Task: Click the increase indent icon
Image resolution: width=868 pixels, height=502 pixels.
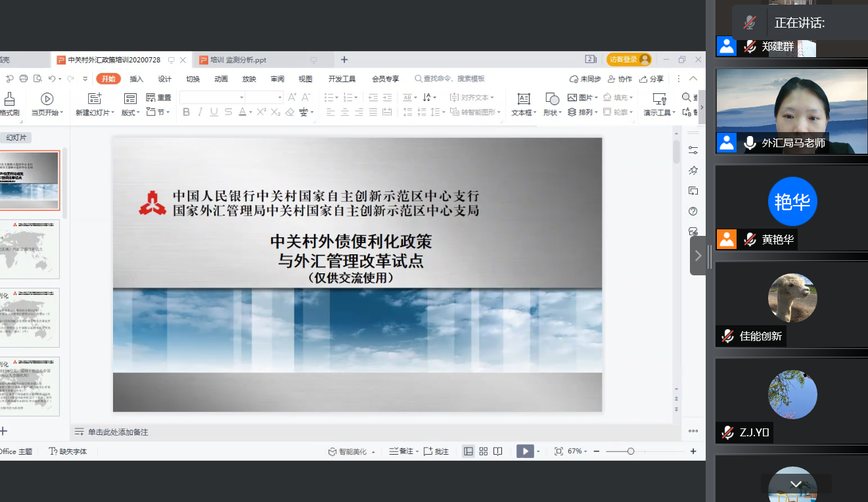Action: [x=387, y=97]
